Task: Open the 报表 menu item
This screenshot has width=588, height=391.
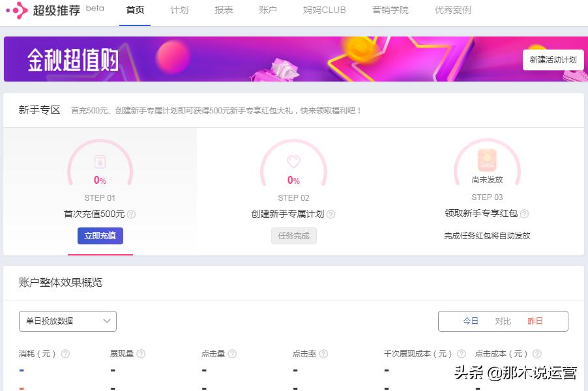Action: pos(222,10)
